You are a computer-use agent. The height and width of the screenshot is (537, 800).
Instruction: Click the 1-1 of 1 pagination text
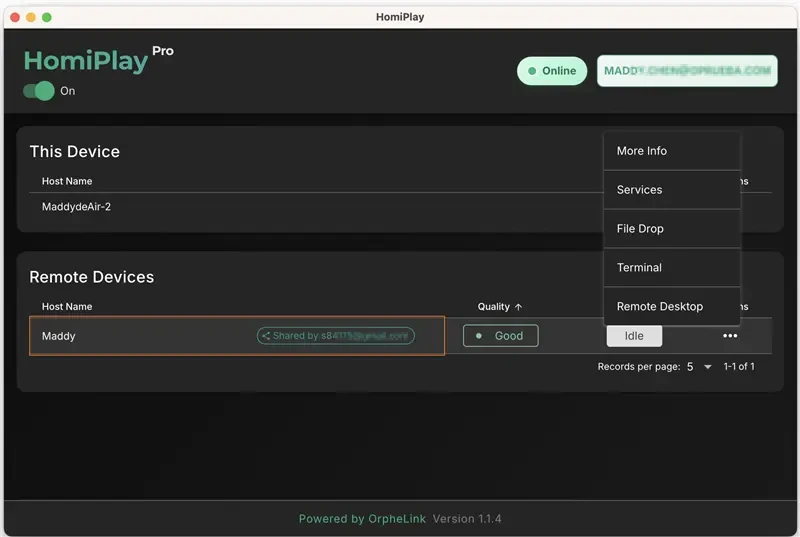coord(739,367)
